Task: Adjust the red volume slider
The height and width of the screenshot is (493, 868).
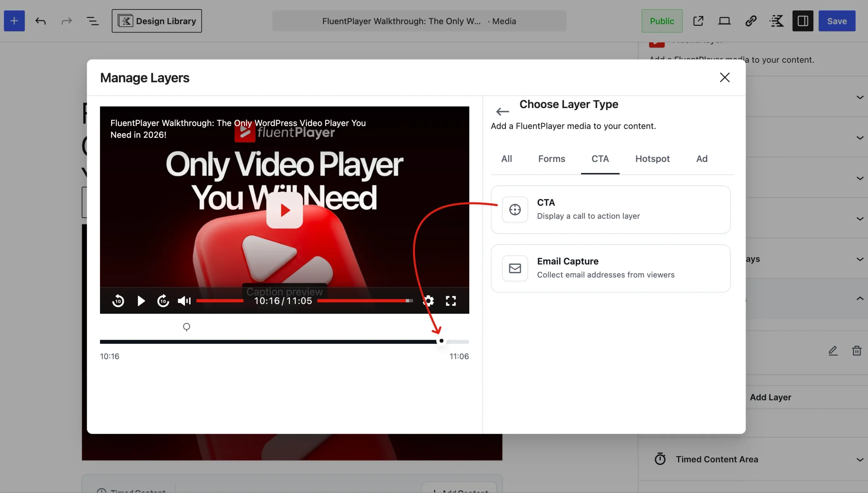Action: (220, 301)
